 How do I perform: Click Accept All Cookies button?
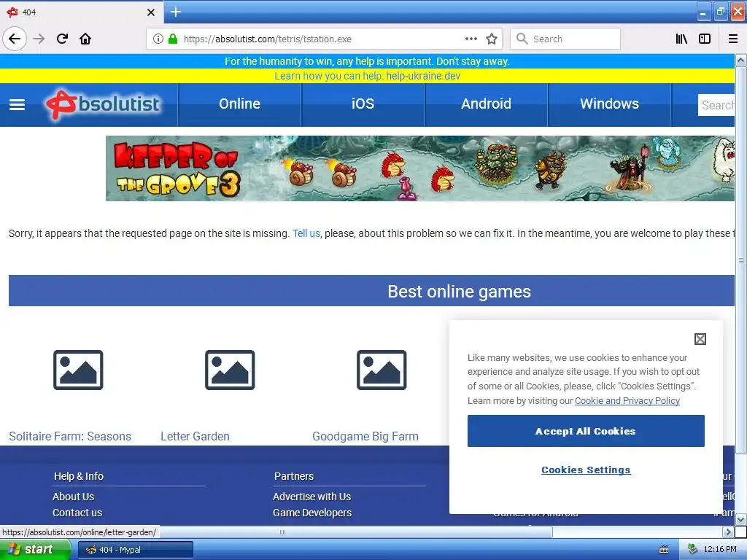[586, 431]
